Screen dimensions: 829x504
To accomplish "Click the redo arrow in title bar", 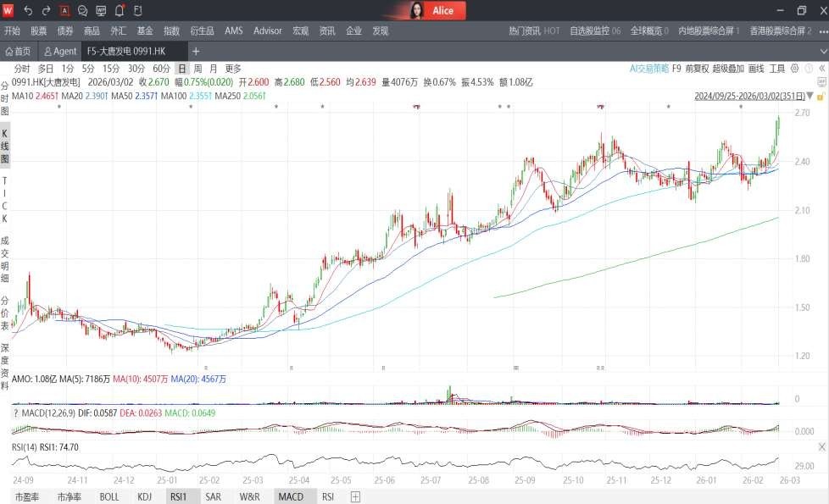I will point(46,11).
